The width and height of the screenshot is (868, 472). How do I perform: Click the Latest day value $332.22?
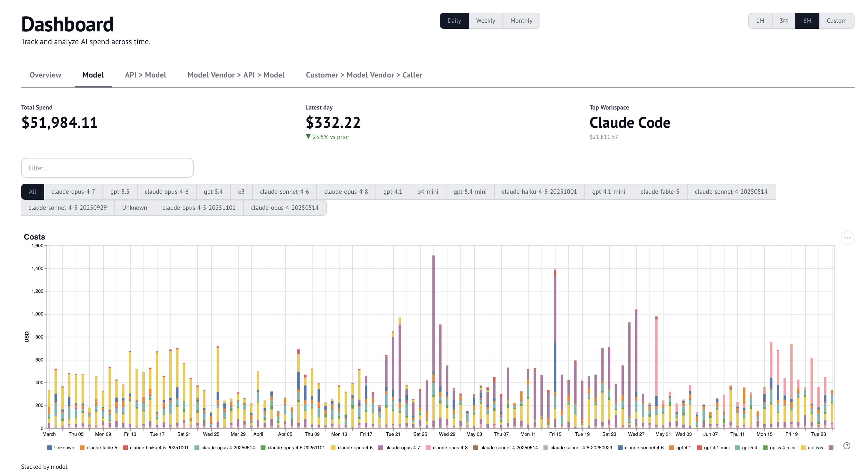[333, 122]
